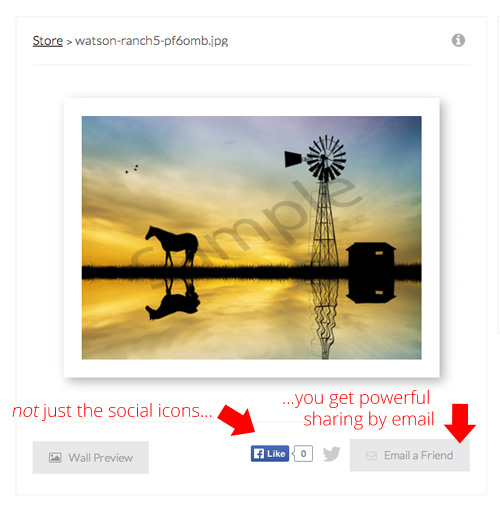The height and width of the screenshot is (505, 500).
Task: Open the Store breadcrumb link
Action: click(48, 41)
